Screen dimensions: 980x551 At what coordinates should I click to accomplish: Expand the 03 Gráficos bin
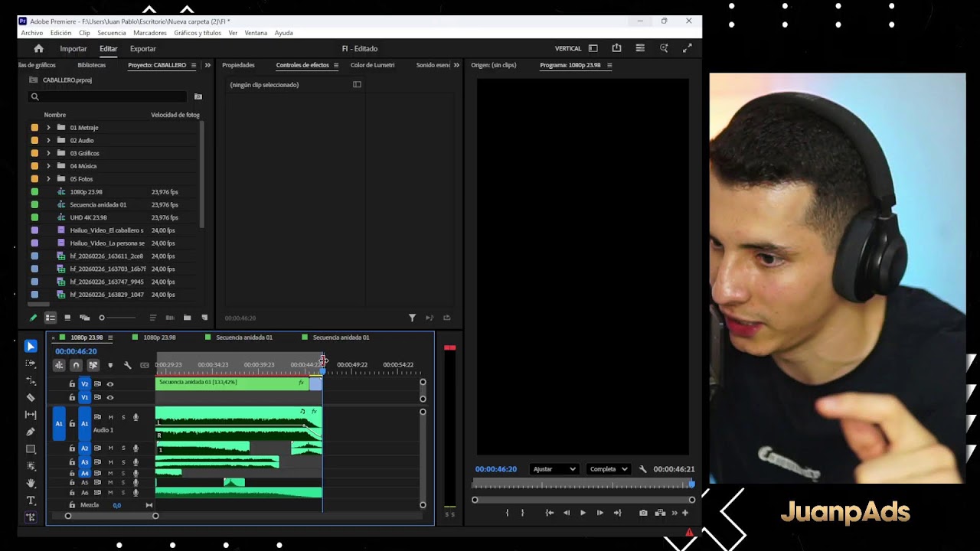pyautogui.click(x=48, y=153)
